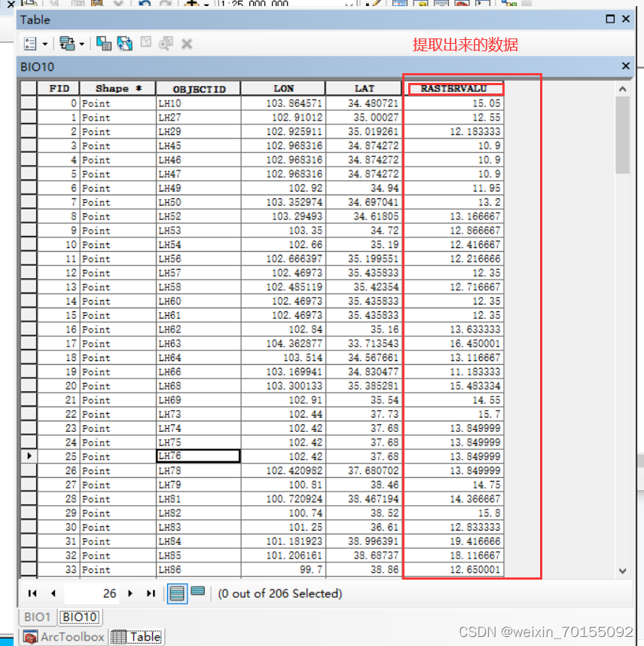Switch to the BIO1 tab

pos(36,617)
